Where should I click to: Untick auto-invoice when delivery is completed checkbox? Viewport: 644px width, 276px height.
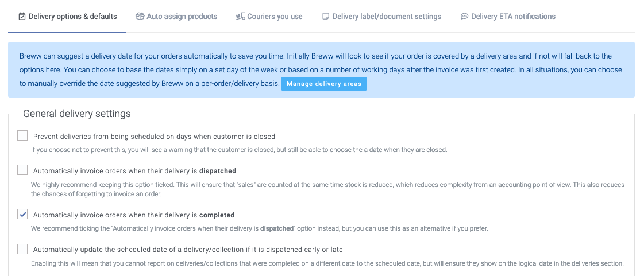pos(22,215)
